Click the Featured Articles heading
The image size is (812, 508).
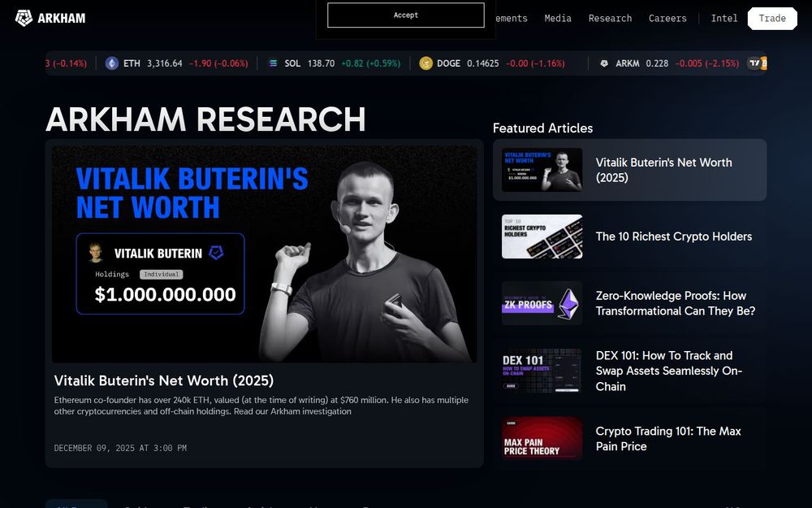(542, 128)
